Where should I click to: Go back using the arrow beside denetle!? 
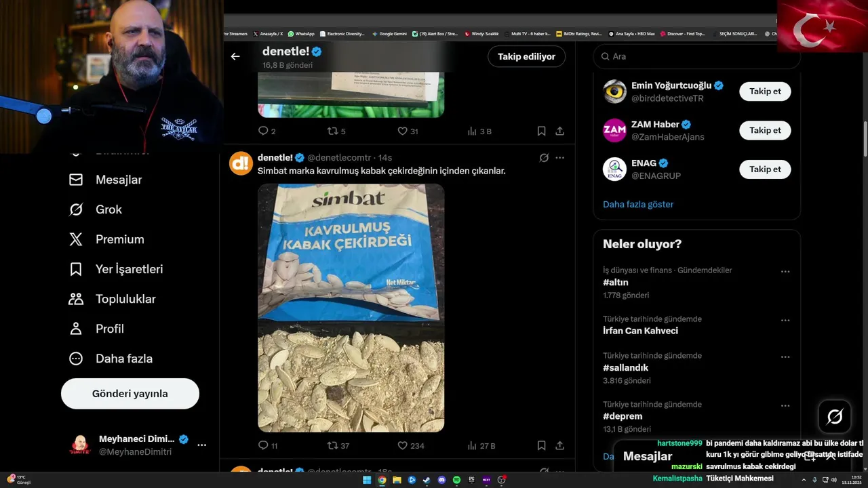[x=235, y=56]
